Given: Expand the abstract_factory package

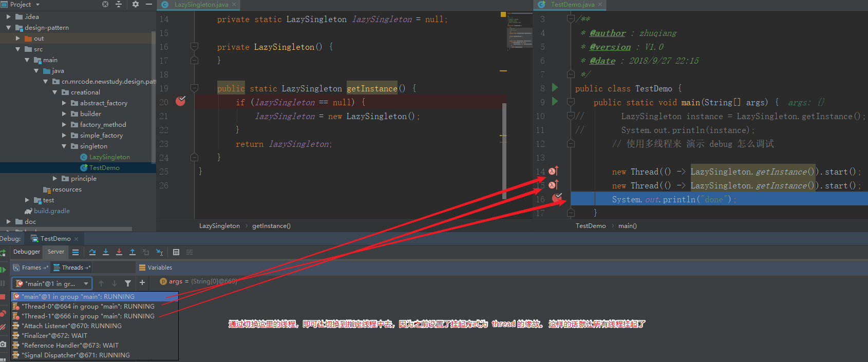Looking at the screenshot, I should tap(64, 103).
